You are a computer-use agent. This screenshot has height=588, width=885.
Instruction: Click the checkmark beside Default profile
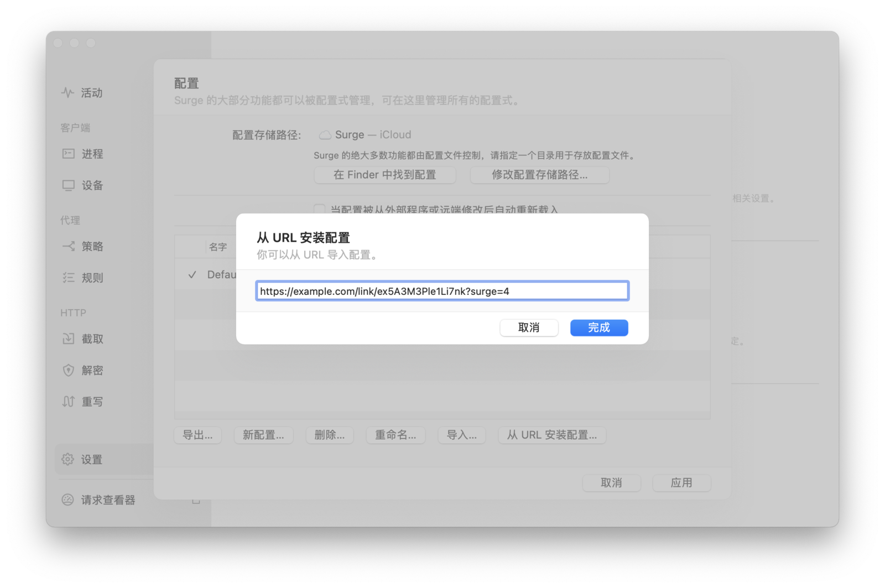(x=192, y=275)
